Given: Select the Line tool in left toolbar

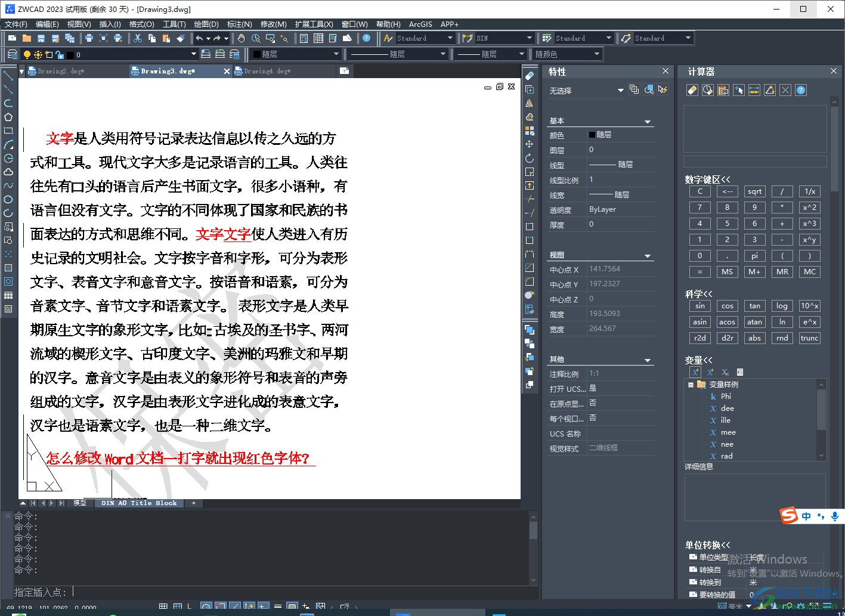Looking at the screenshot, I should (x=8, y=75).
